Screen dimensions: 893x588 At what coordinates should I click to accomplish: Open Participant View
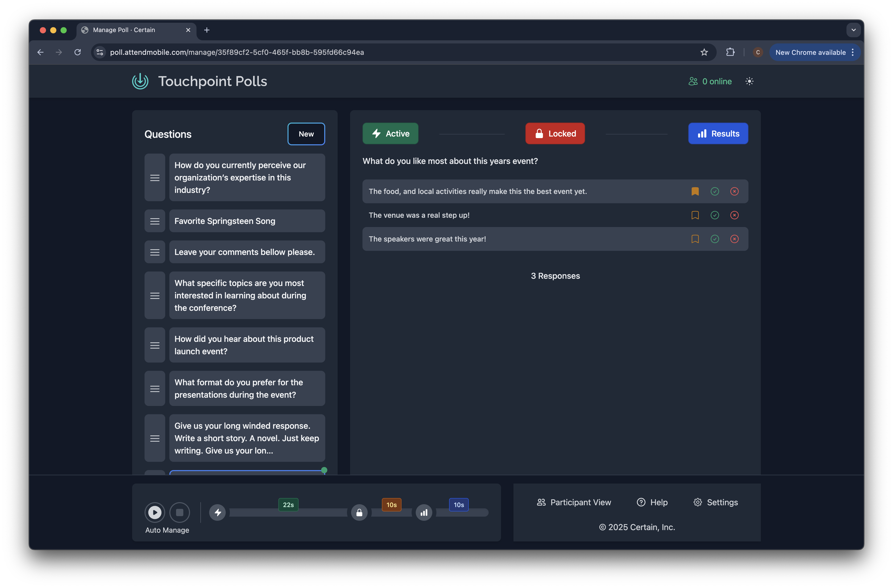[x=574, y=502]
